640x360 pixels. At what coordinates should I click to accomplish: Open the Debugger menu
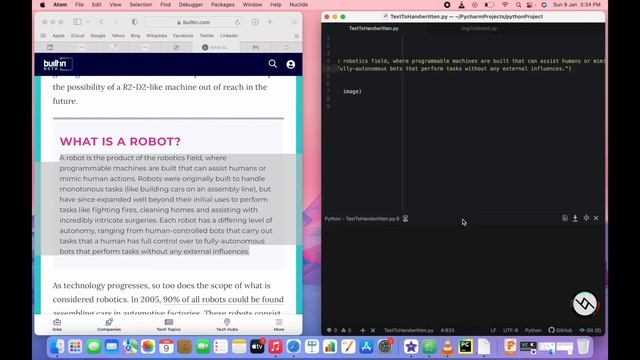coord(190,4)
